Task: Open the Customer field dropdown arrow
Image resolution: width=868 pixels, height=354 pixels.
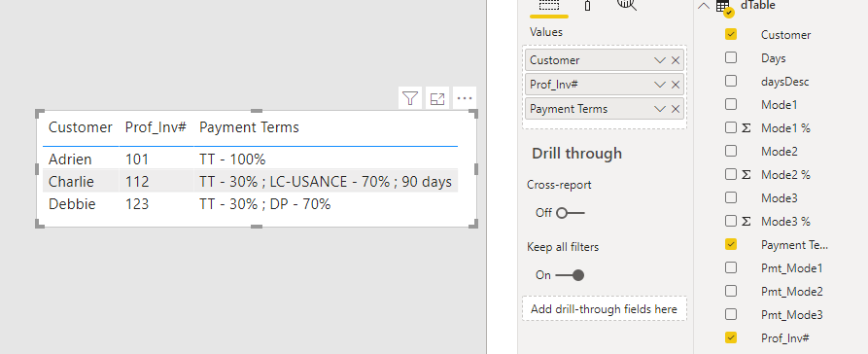Action: pyautogui.click(x=659, y=60)
